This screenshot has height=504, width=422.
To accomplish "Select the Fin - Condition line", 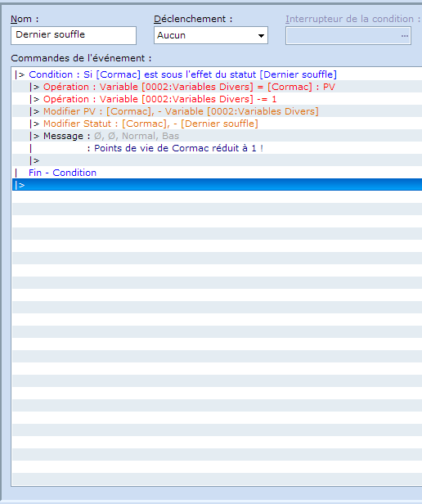I will 217,173.
